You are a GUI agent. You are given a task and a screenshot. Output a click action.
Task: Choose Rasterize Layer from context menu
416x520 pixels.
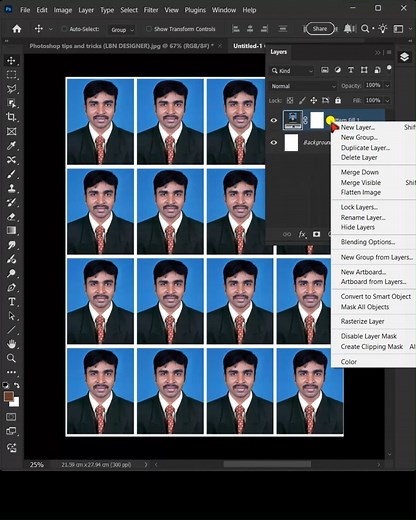[362, 321]
